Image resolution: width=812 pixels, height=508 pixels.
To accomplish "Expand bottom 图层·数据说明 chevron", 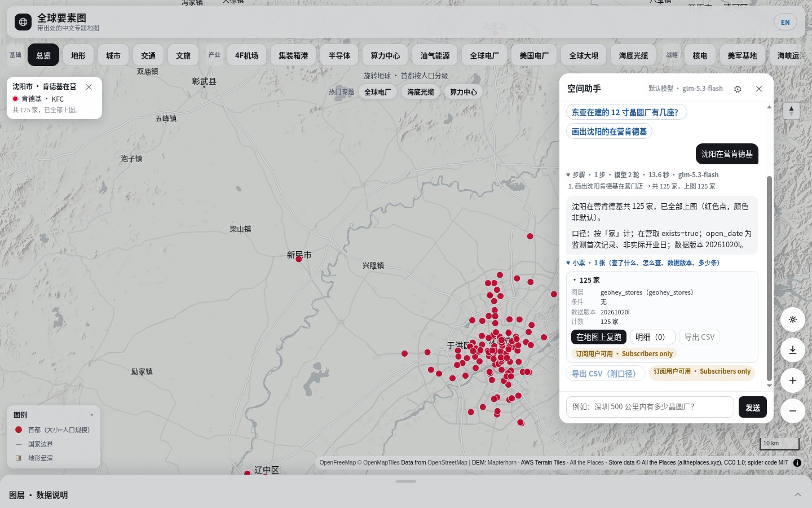I will (x=798, y=494).
